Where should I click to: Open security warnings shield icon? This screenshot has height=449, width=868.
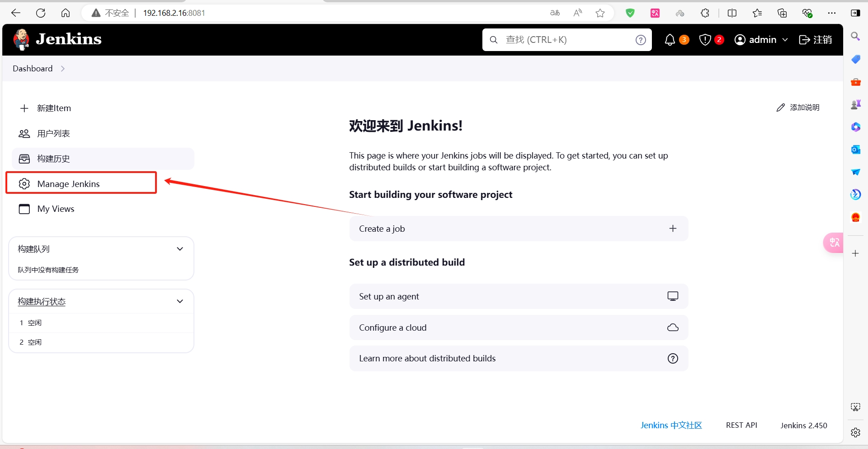[705, 40]
